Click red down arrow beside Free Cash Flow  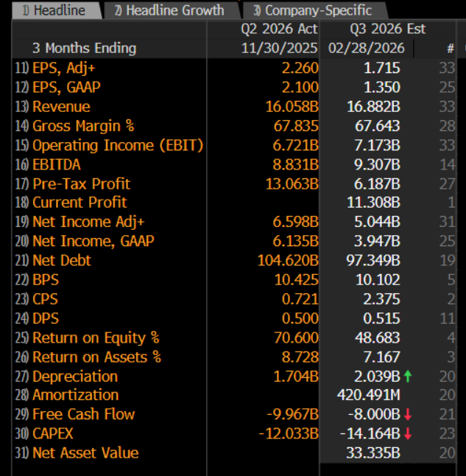pyautogui.click(x=408, y=415)
